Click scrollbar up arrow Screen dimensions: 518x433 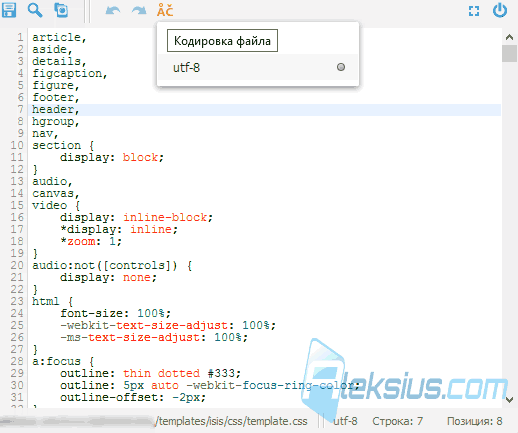(x=509, y=37)
